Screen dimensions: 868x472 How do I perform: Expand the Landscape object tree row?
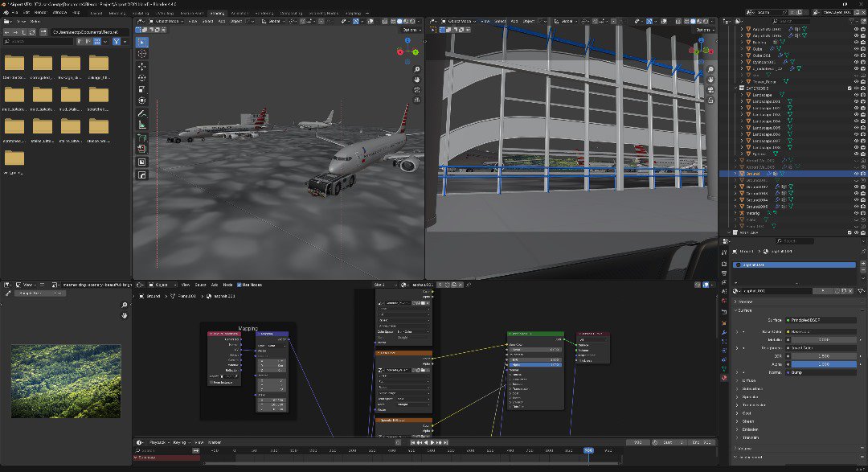pos(743,95)
